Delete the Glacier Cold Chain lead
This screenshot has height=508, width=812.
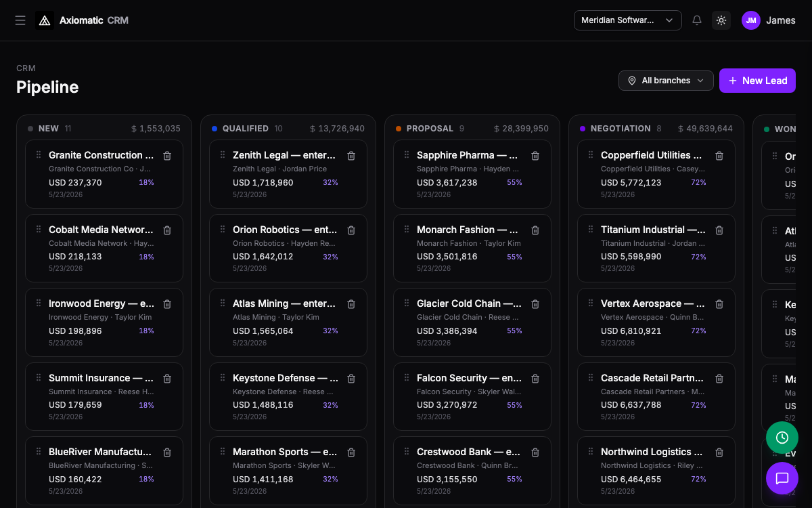coord(535,304)
